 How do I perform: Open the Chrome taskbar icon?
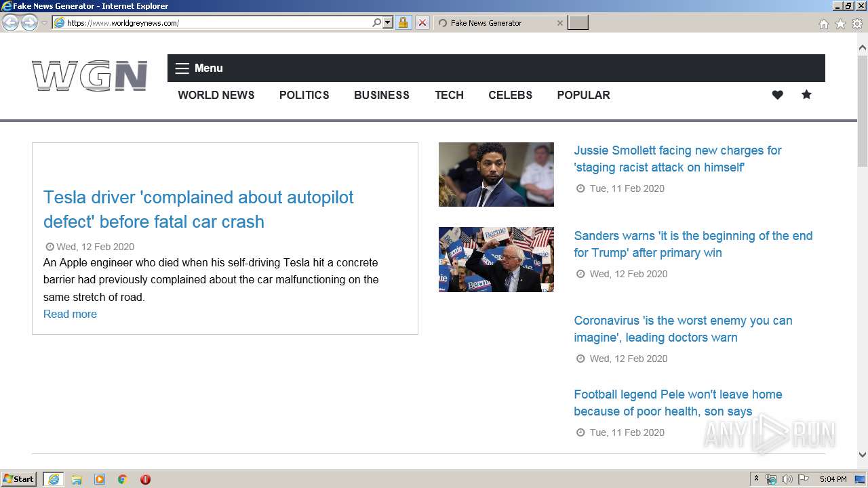(123, 479)
